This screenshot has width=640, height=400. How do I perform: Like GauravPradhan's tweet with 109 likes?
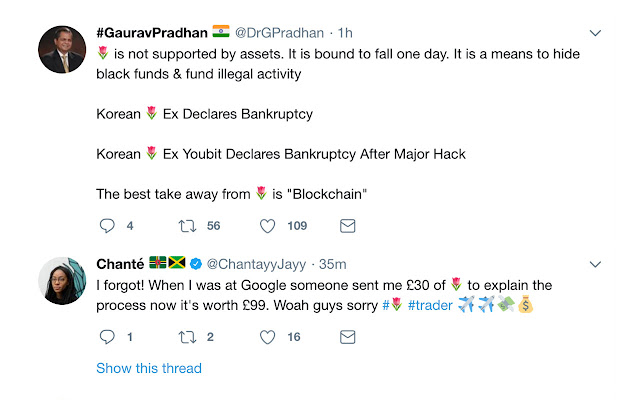[x=268, y=226]
